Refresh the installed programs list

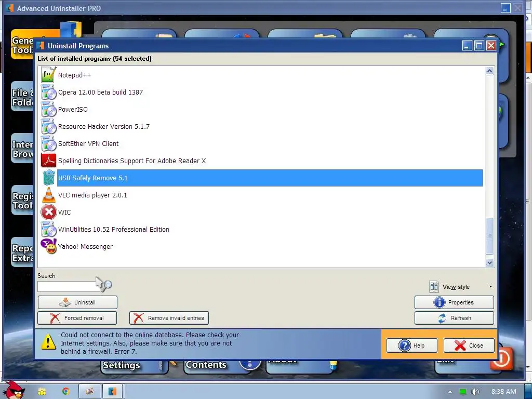pos(454,318)
